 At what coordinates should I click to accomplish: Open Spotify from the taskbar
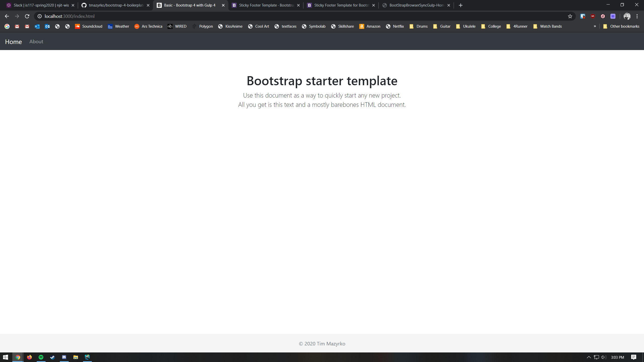click(x=41, y=357)
